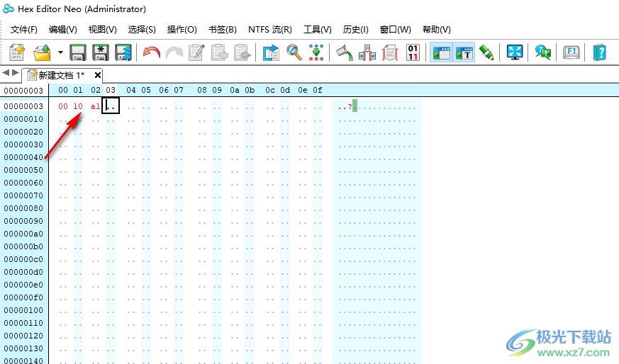Click the current offset box 00000003 in header

pyautogui.click(x=23, y=91)
